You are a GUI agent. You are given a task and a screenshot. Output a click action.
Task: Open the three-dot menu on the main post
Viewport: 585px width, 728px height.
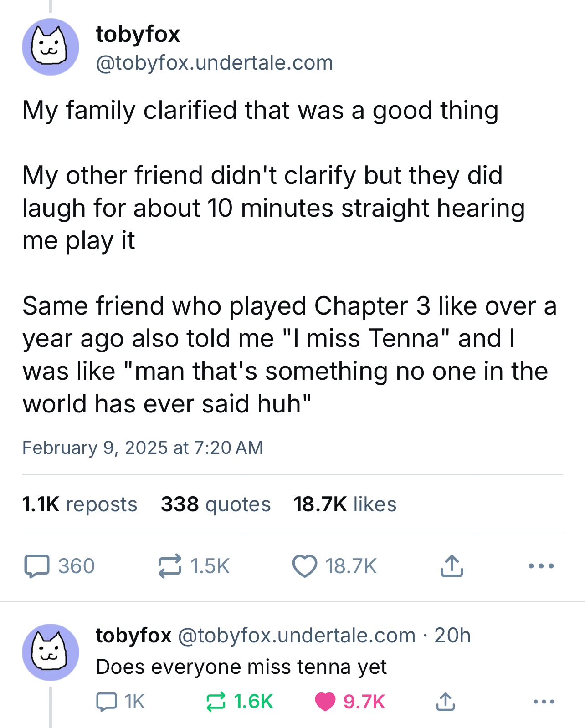[x=541, y=566]
